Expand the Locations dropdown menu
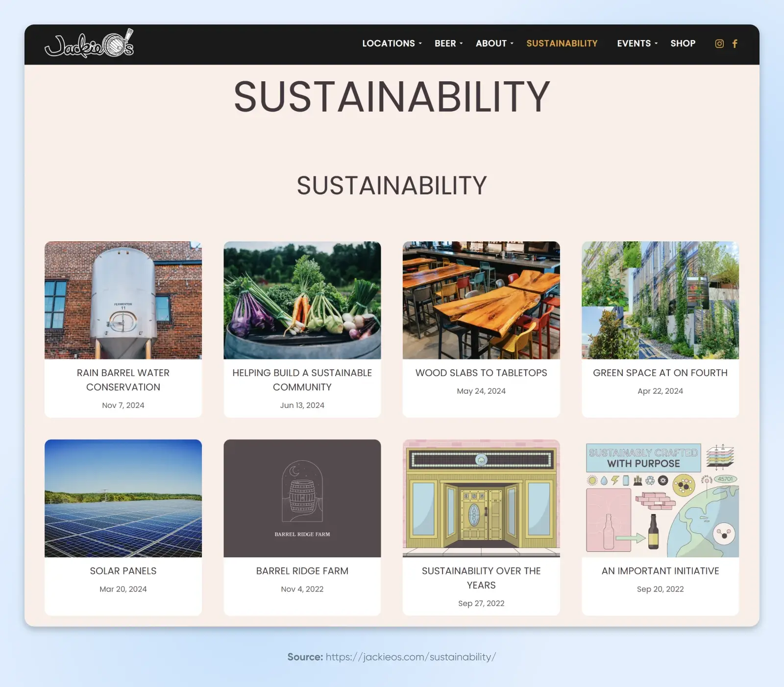 pos(392,44)
